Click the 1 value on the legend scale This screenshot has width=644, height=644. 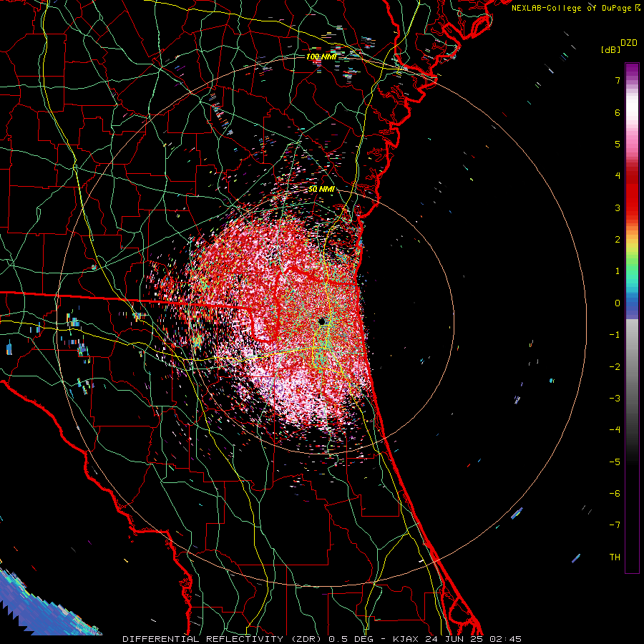(618, 270)
